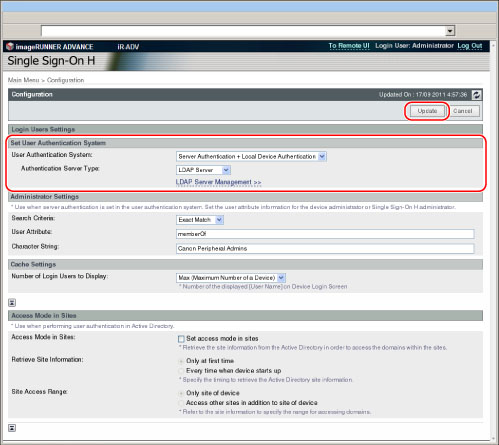Follow the To Remote UI link
This screenshot has height=445, width=499.
click(x=349, y=46)
